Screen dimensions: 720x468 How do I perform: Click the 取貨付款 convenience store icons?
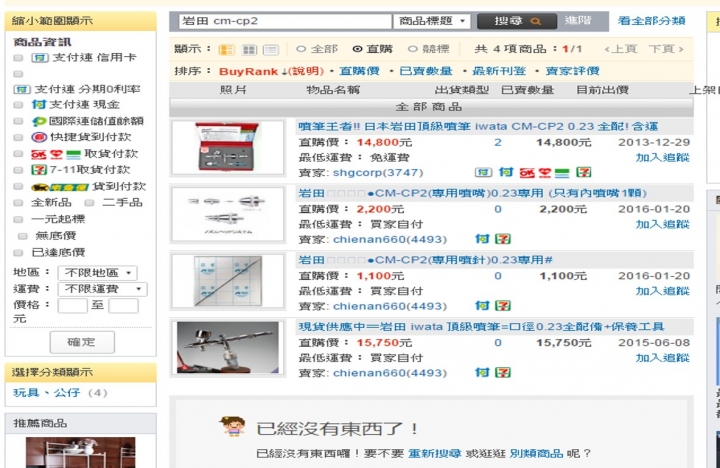(56, 154)
